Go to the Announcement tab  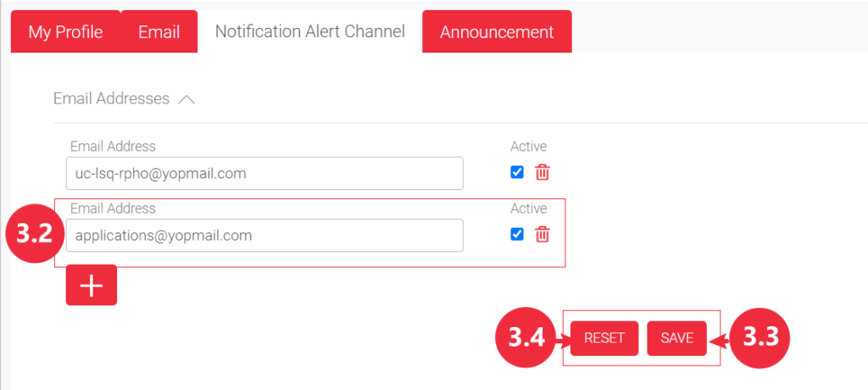pos(497,32)
